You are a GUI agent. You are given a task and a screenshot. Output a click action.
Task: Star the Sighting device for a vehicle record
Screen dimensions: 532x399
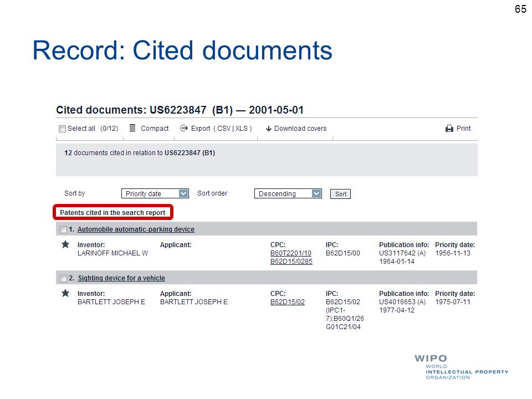[65, 294]
